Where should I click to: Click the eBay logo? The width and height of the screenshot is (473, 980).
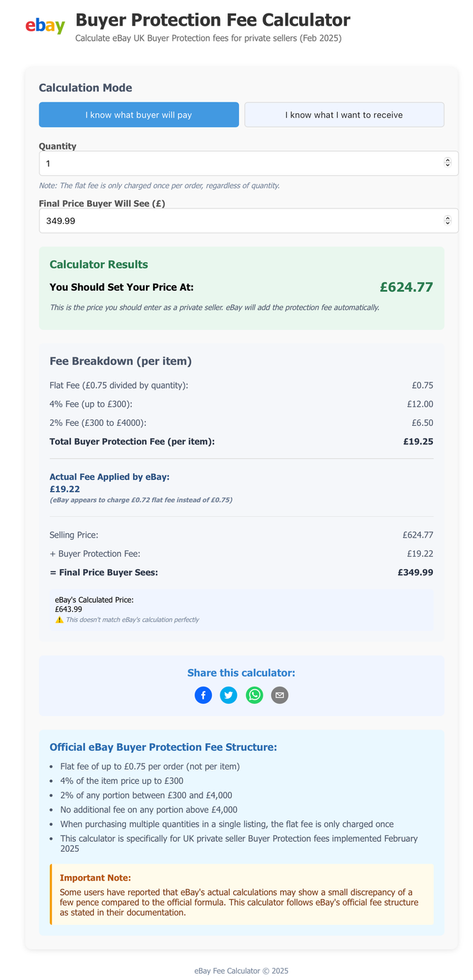pyautogui.click(x=45, y=26)
